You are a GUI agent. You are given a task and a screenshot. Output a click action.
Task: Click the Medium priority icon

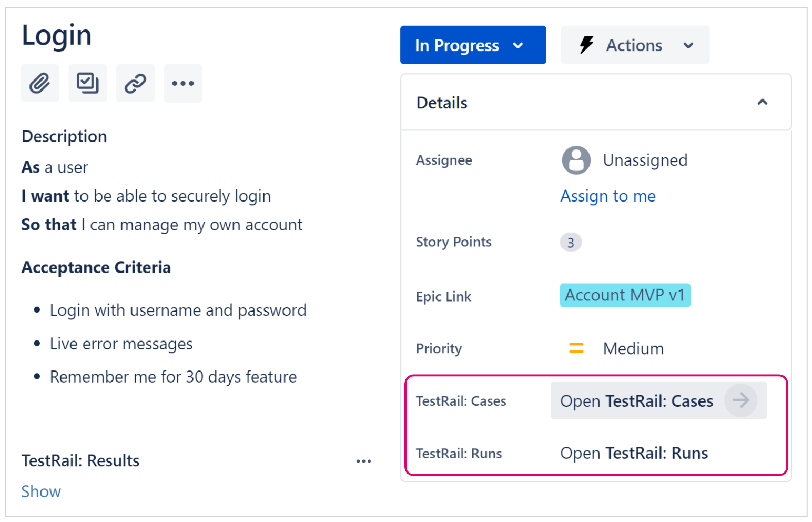tap(576, 348)
